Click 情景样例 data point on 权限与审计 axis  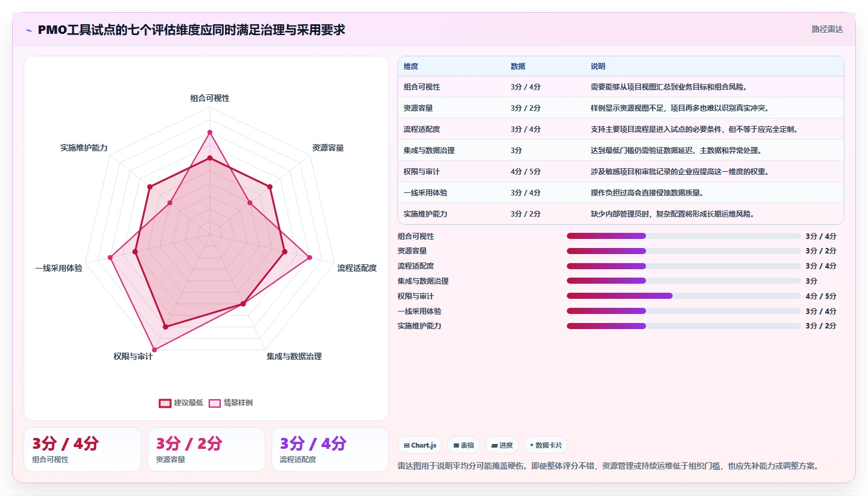point(154,350)
